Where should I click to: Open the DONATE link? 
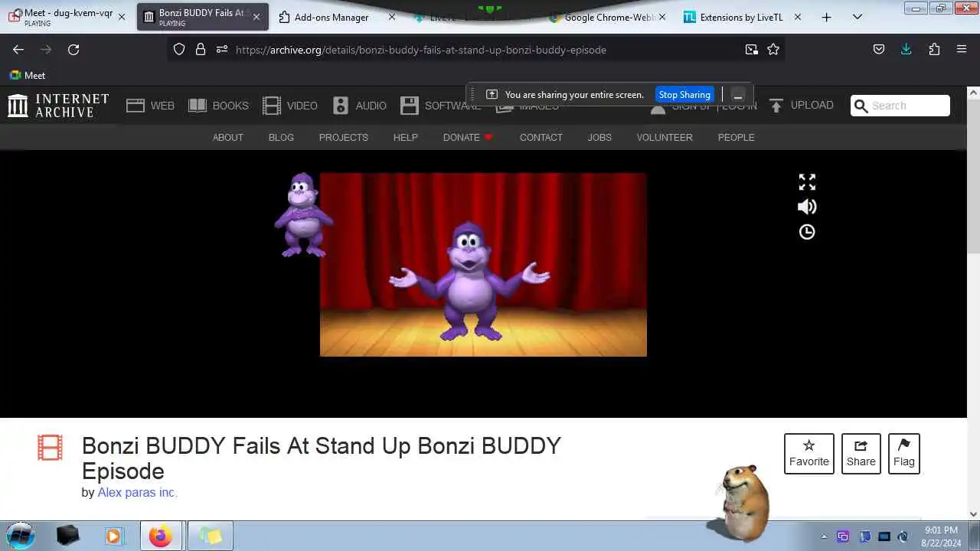coord(468,138)
